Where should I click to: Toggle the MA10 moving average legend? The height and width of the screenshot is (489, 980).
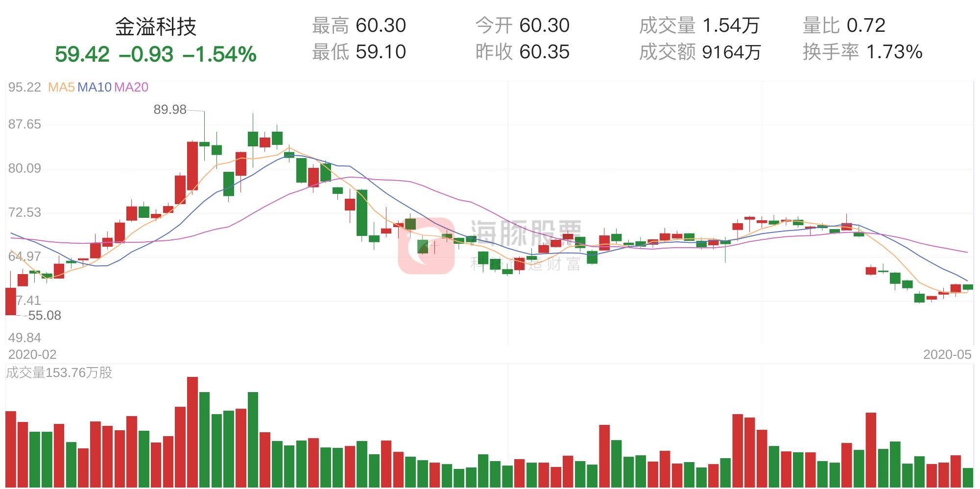click(x=95, y=88)
